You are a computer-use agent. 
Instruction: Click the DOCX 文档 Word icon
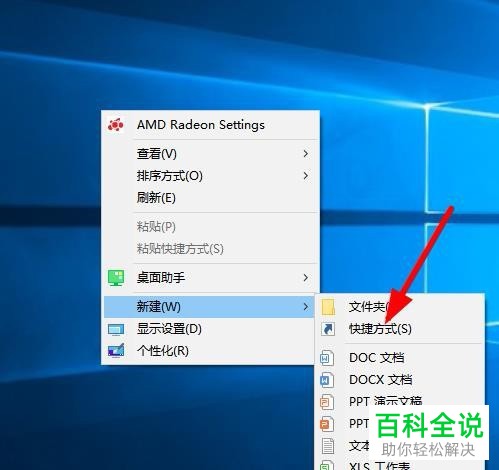pos(327,380)
